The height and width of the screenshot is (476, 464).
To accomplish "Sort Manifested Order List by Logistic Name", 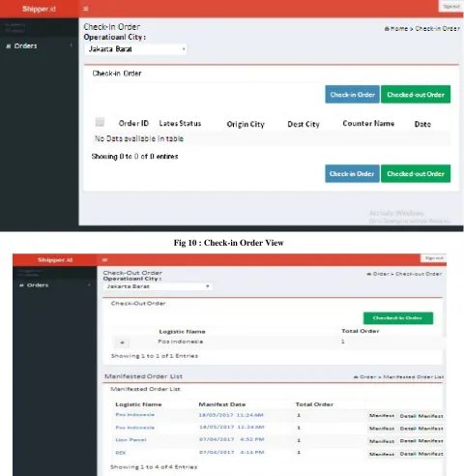I will [138, 404].
